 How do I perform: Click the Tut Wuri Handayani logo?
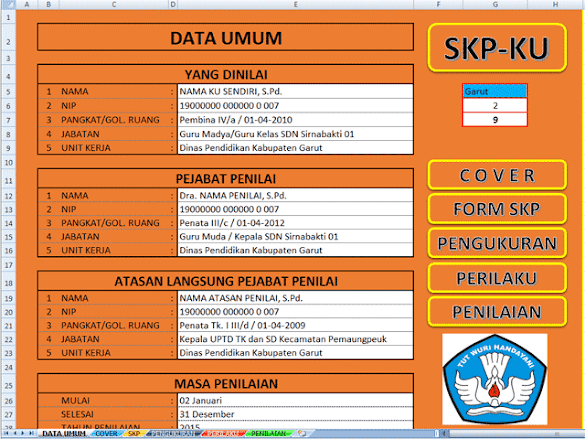tap(495, 379)
